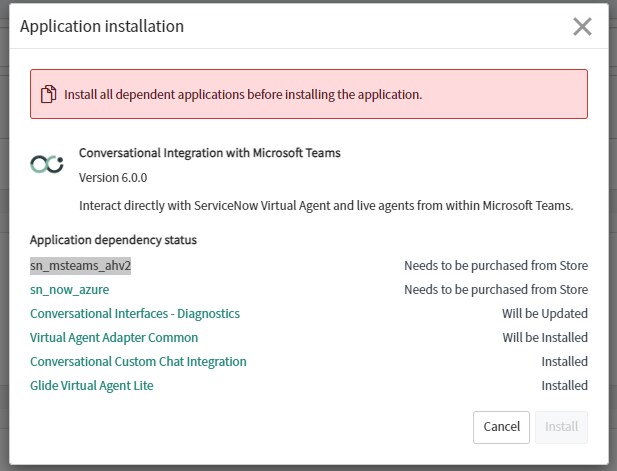Image resolution: width=617 pixels, height=471 pixels.
Task: Open Virtual Agent Adapter Common link
Action: 114,338
